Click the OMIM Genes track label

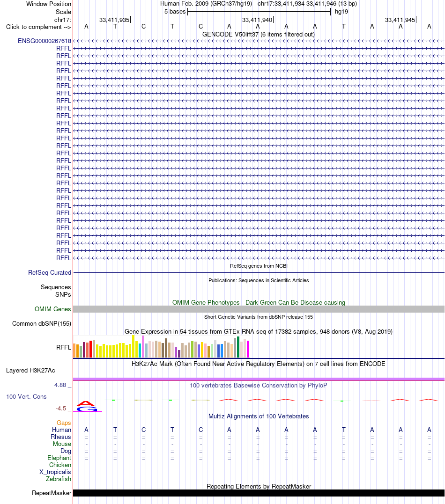coord(53,309)
